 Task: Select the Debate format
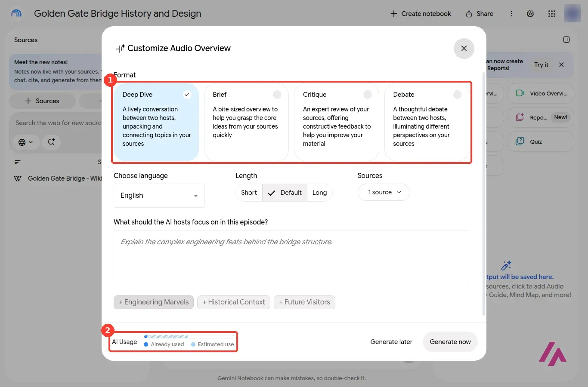(x=427, y=122)
